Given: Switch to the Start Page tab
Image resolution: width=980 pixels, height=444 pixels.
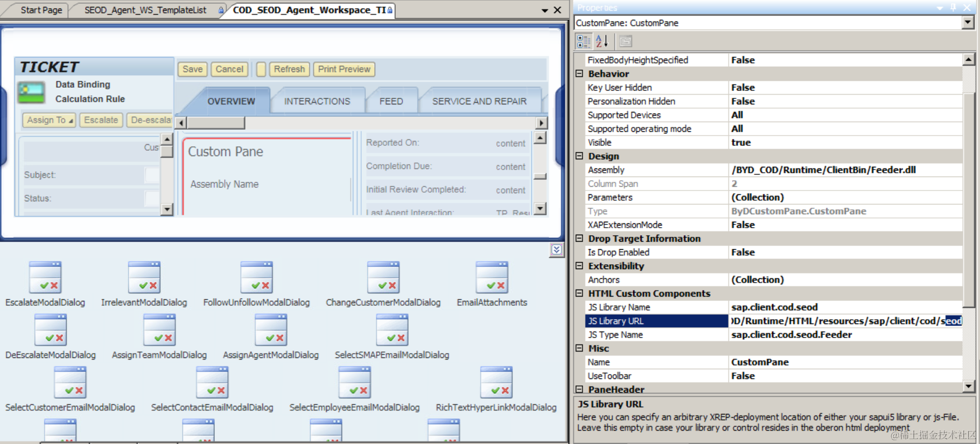Looking at the screenshot, I should click(41, 10).
